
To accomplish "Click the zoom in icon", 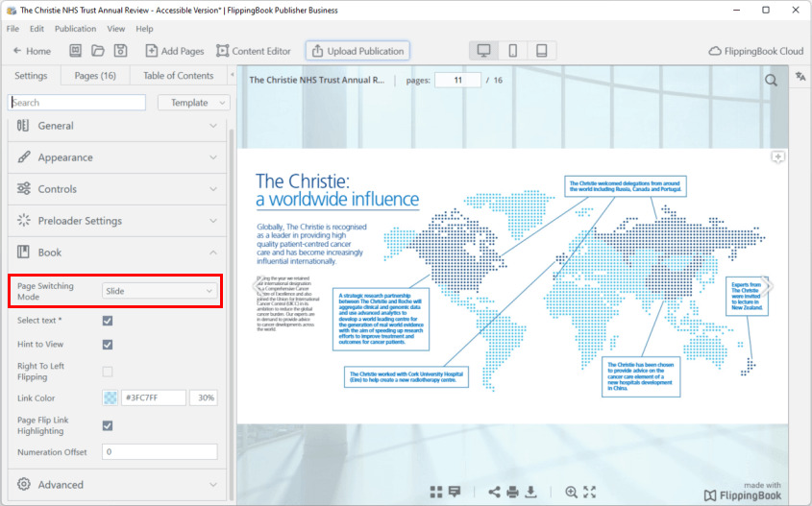I will [x=571, y=492].
